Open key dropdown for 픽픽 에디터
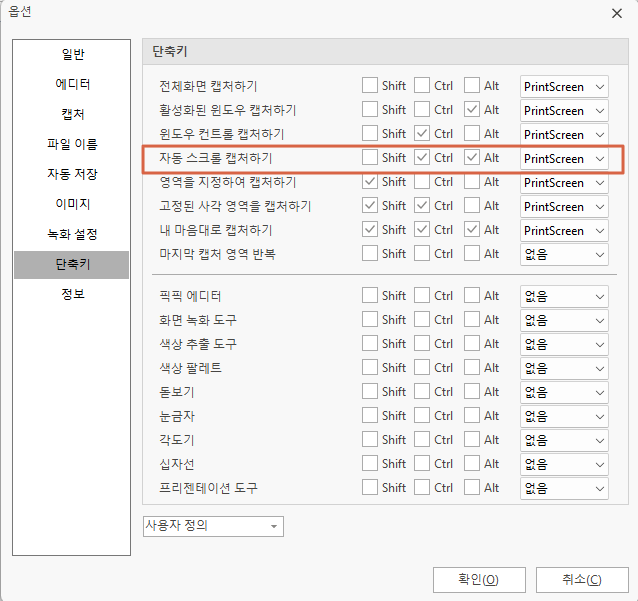The height and width of the screenshot is (601, 638). pos(564,297)
